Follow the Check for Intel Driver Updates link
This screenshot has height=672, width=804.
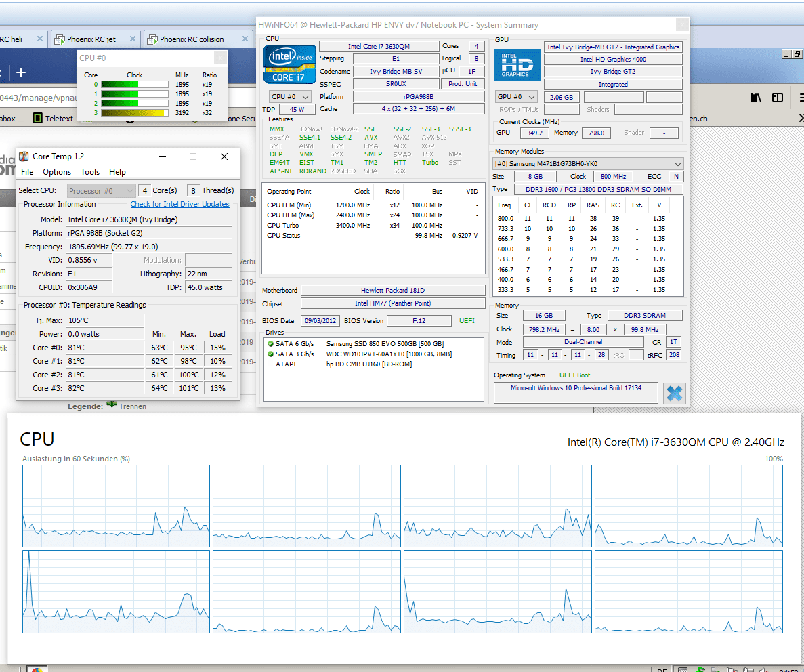(179, 204)
